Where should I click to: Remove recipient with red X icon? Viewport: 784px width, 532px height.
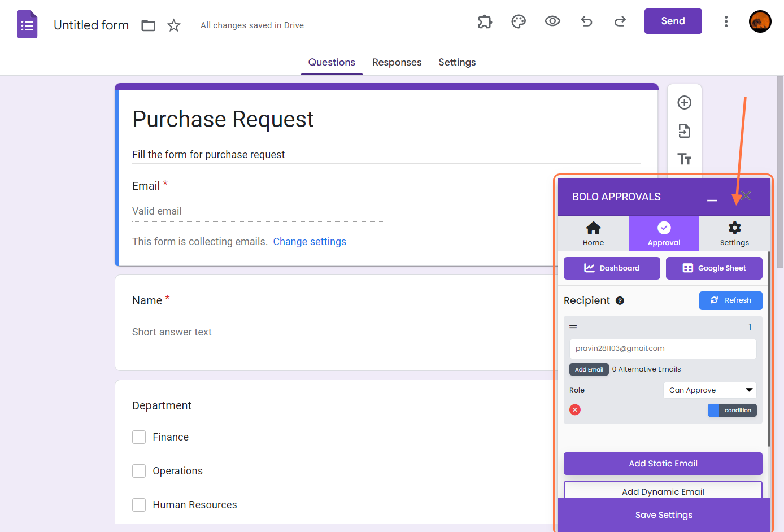coord(575,410)
